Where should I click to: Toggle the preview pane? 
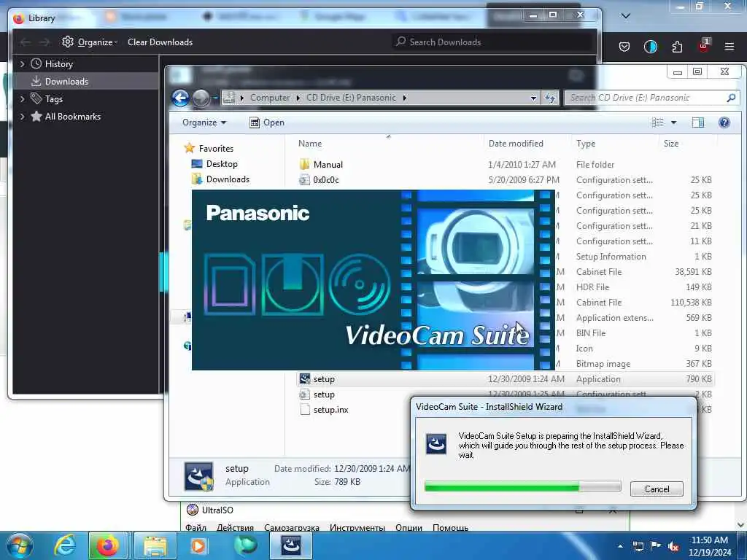click(x=697, y=122)
